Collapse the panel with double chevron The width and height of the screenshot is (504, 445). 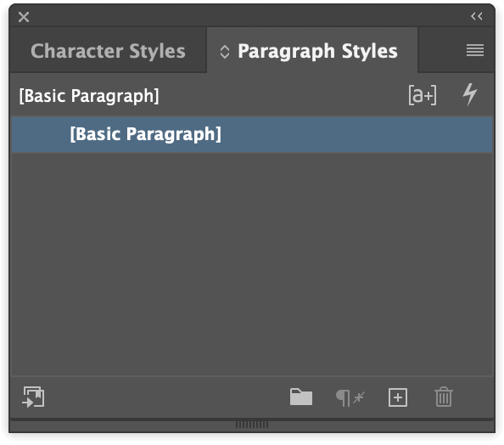(x=477, y=16)
